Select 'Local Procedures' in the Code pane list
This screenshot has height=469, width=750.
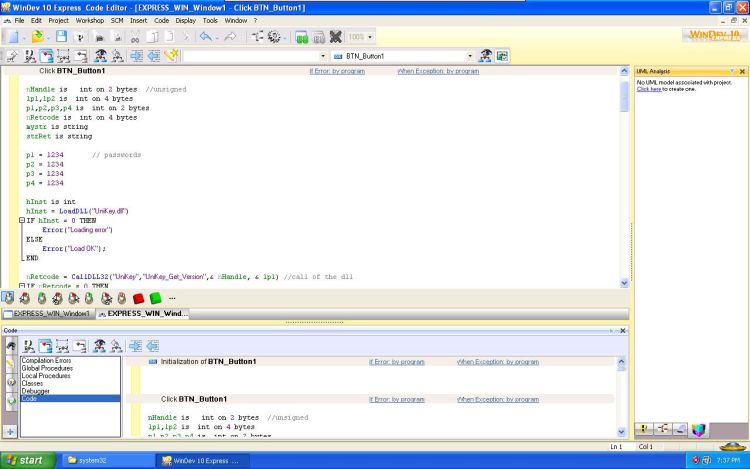[46, 376]
